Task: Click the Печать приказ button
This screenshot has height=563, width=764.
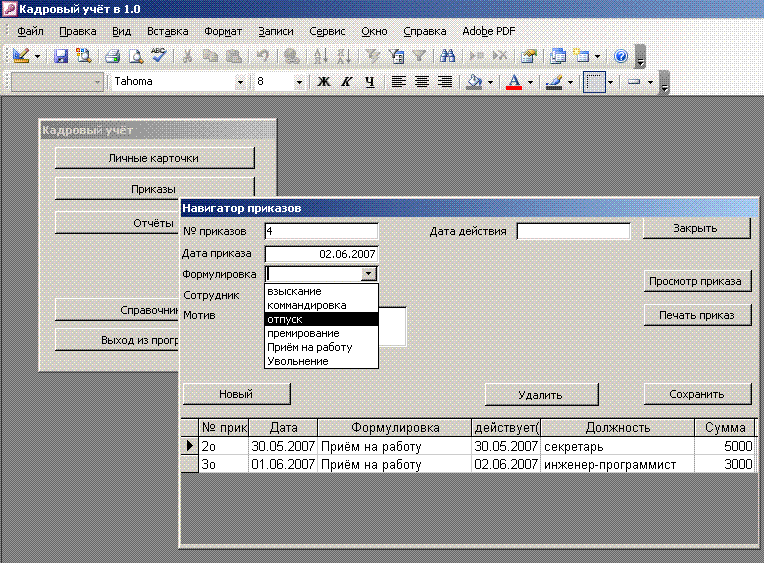Action: click(697, 315)
